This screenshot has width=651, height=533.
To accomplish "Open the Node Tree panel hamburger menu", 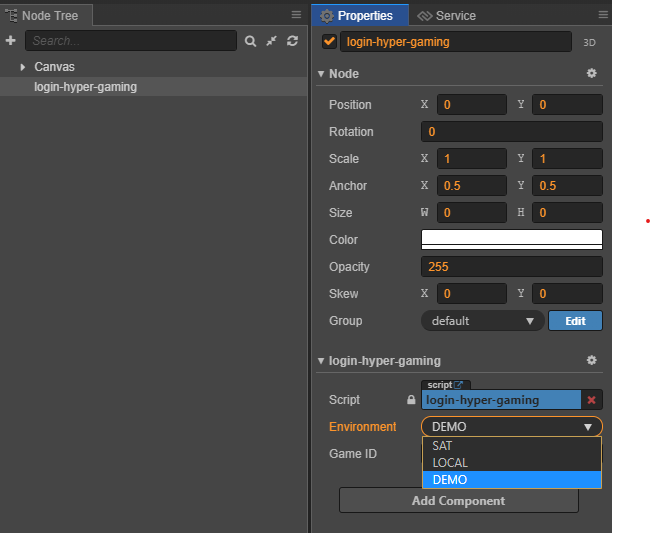I will point(296,15).
